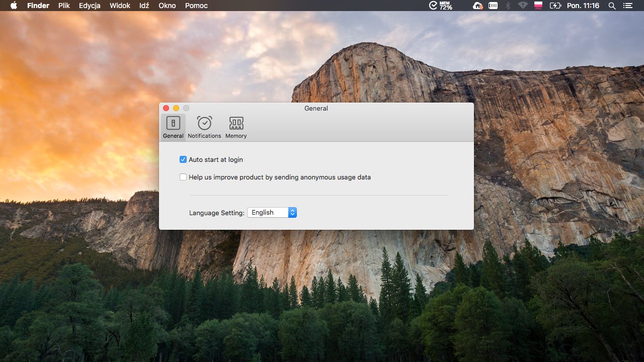
Task: Close the General preferences window
Action: pos(166,108)
